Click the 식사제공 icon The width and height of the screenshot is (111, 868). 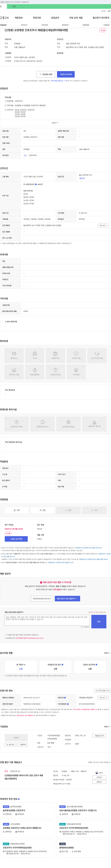point(76,372)
